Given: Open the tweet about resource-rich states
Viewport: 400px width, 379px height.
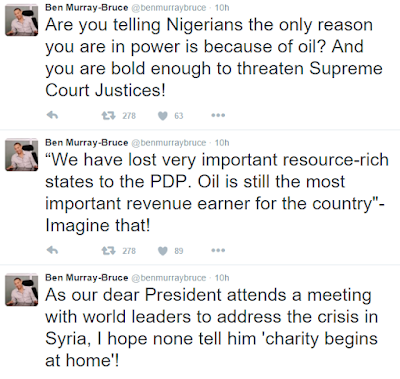Looking at the screenshot, I should click(217, 193).
